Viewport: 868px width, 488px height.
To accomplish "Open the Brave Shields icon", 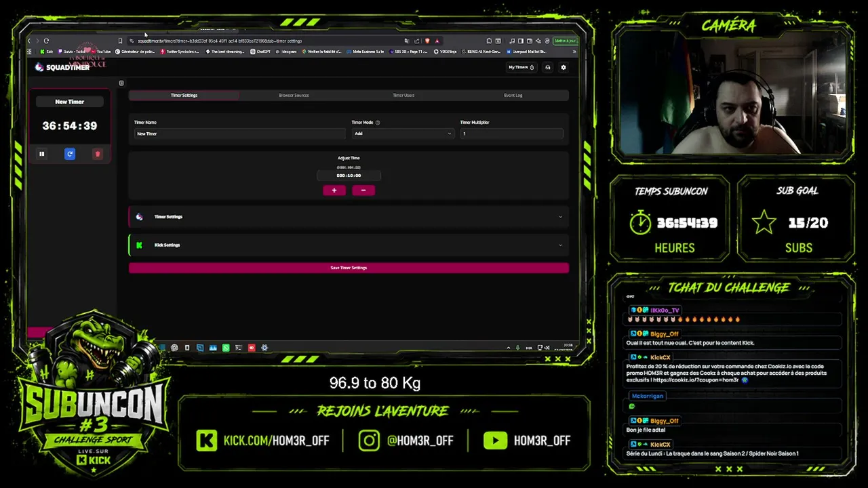I will click(x=427, y=41).
